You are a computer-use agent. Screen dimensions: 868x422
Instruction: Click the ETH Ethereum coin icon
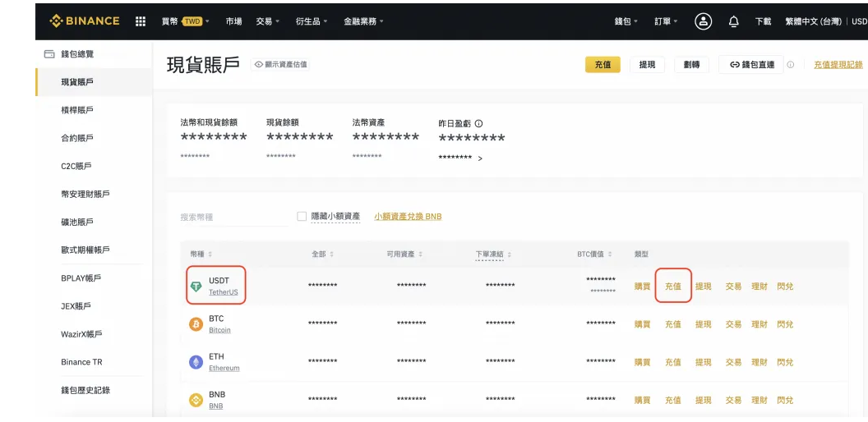pos(196,362)
